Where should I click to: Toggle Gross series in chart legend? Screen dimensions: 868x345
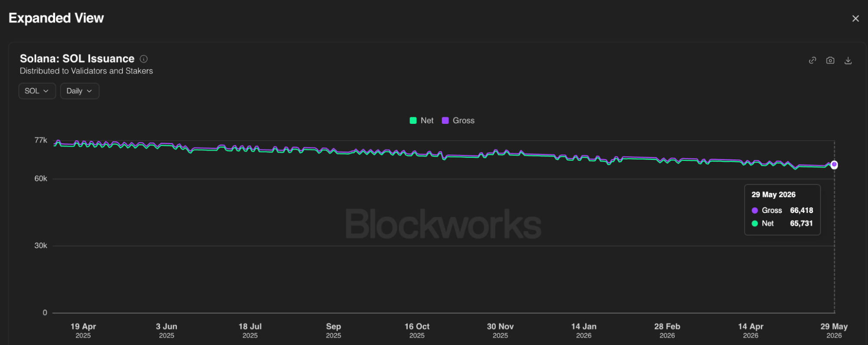pos(458,120)
